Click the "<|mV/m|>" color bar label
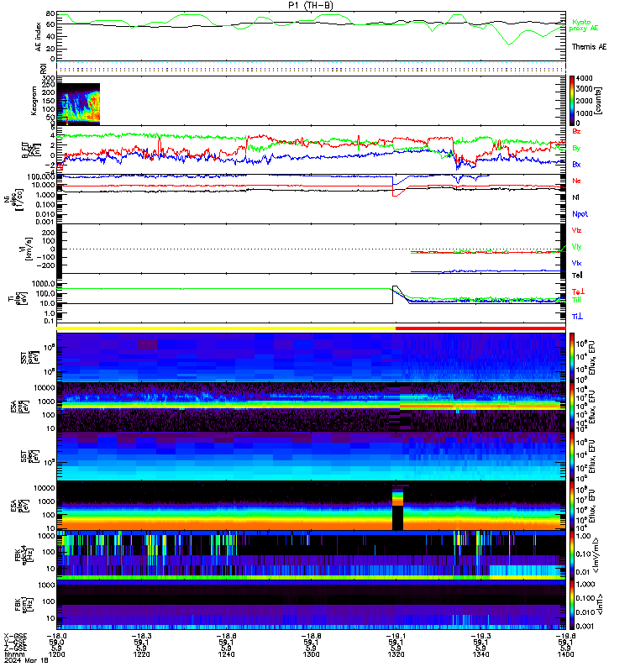This screenshot has width=630, height=672. pos(595,555)
